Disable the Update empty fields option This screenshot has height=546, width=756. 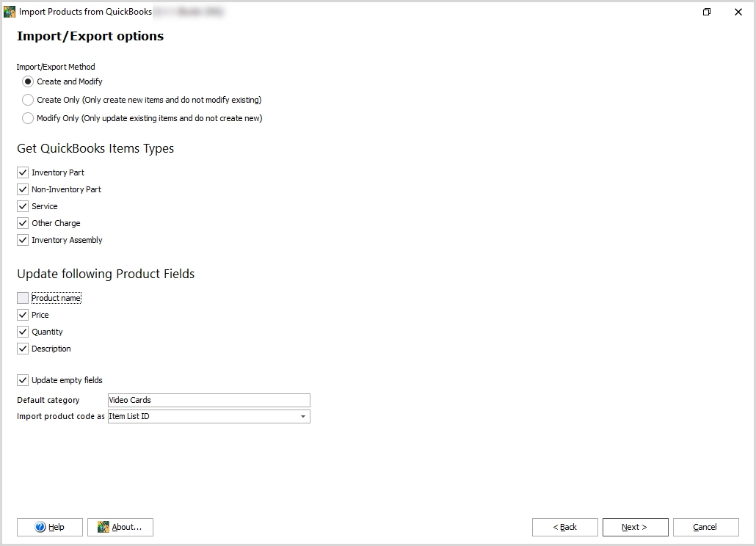[23, 380]
